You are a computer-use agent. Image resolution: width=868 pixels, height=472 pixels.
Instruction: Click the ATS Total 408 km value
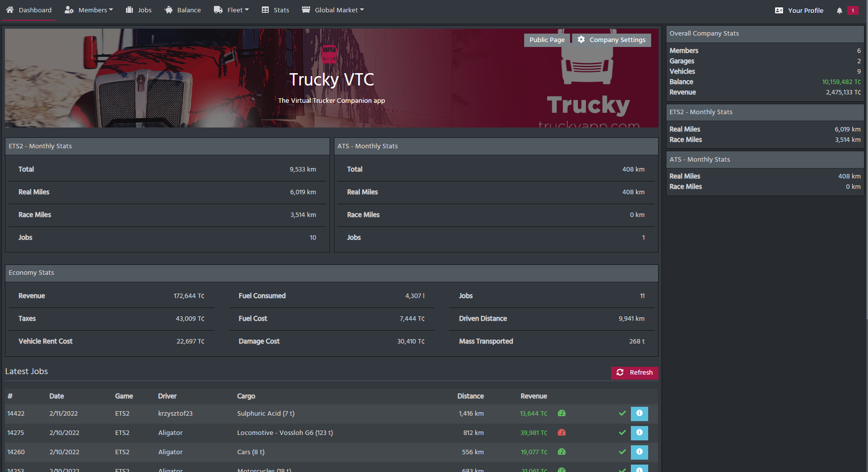tap(633, 170)
